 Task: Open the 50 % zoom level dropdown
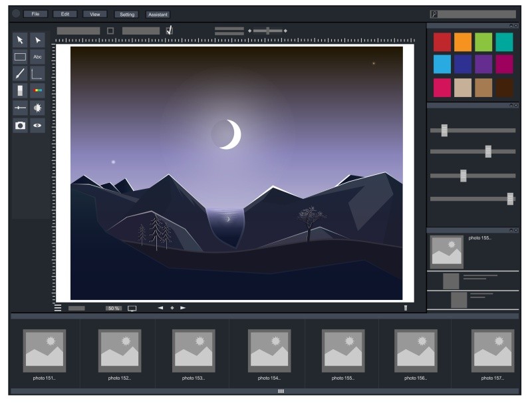point(114,309)
